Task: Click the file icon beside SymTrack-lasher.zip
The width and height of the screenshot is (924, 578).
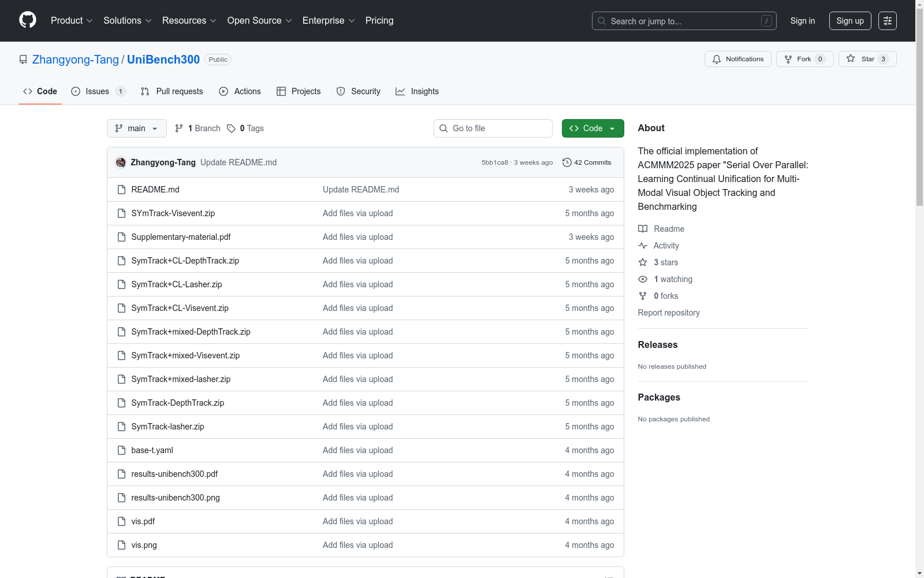Action: [121, 427]
